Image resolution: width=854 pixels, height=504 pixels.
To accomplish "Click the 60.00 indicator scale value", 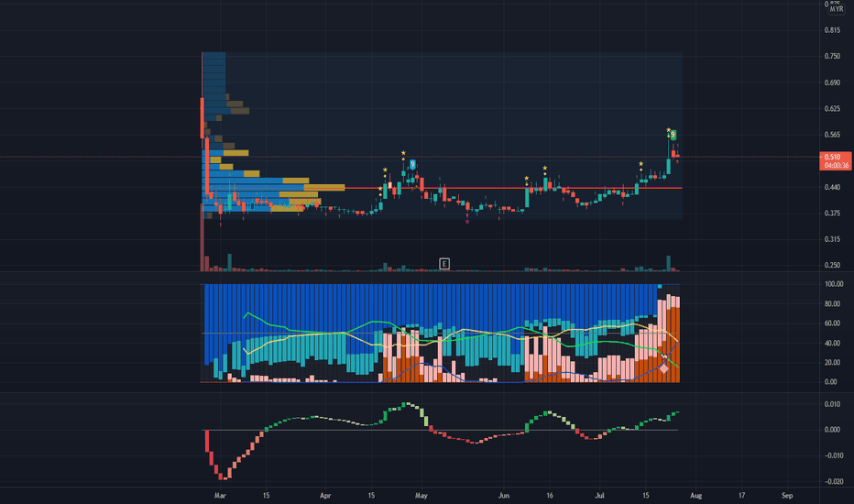I will pos(832,323).
